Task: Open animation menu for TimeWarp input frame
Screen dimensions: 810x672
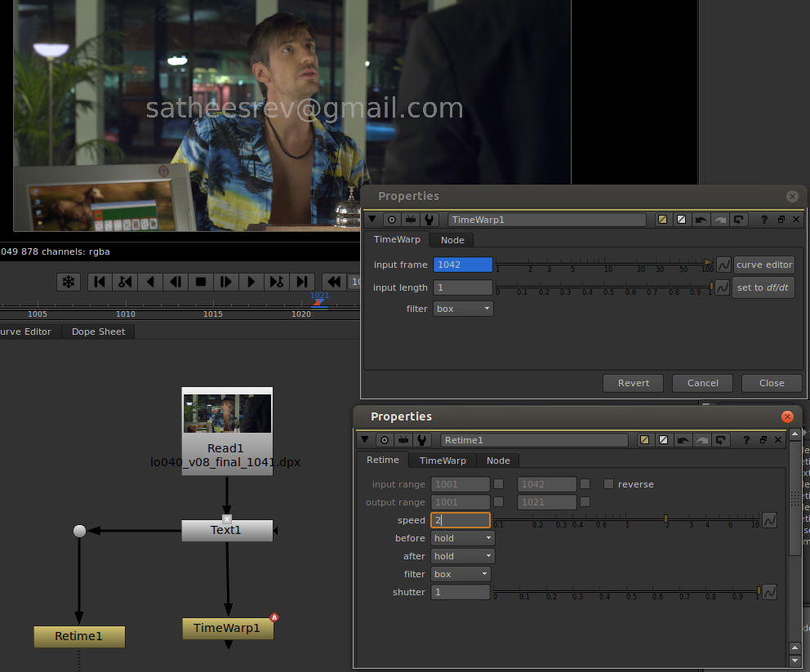Action: tap(723, 265)
